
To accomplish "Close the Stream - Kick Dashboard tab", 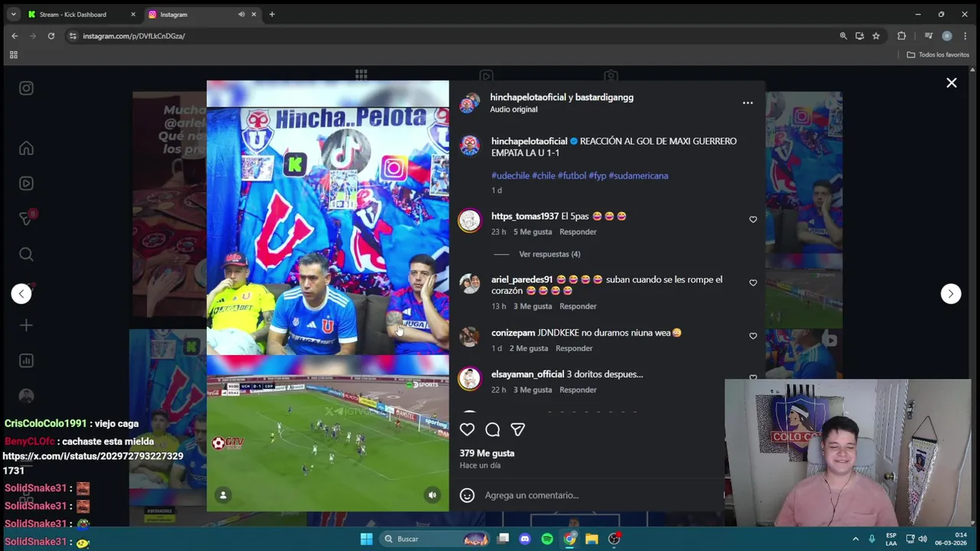I will [x=132, y=15].
